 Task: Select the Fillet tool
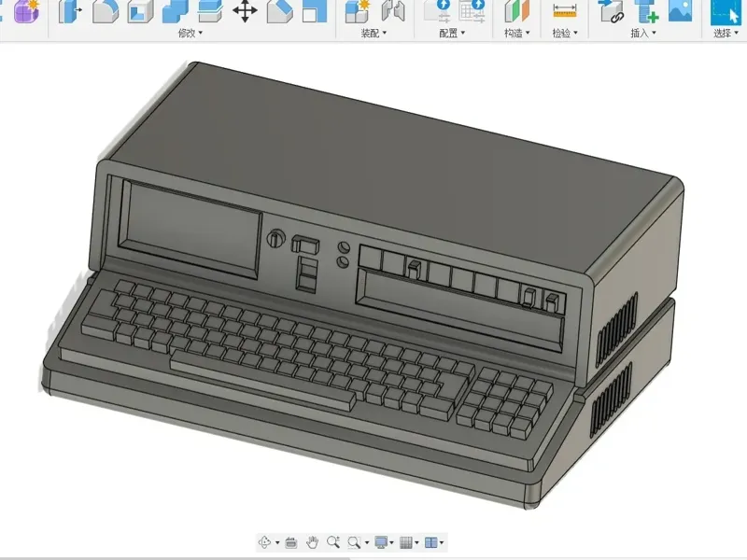click(x=106, y=11)
